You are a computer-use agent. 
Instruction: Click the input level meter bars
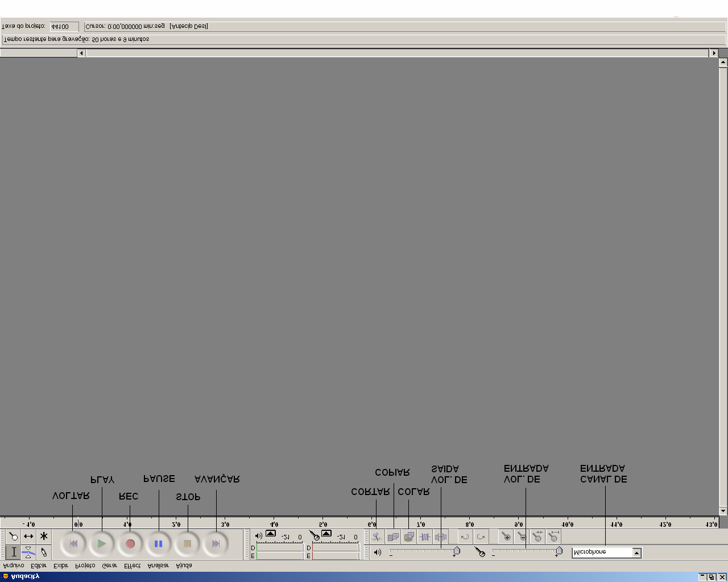[x=336, y=552]
